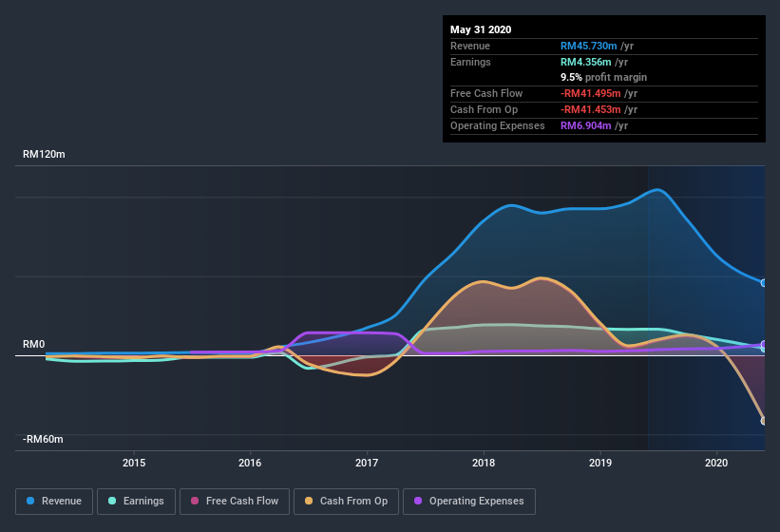
Task: Toggle the Free Cash Flow legend button
Action: pos(235,502)
